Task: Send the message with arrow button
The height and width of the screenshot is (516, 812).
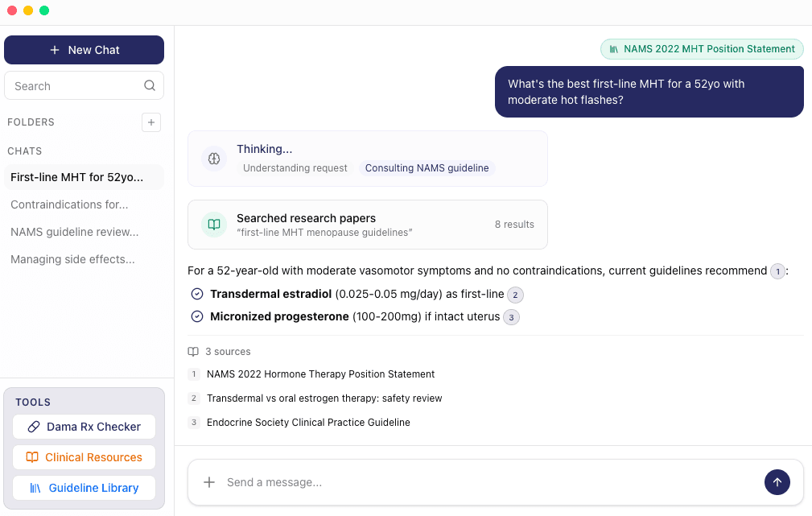Action: pyautogui.click(x=777, y=482)
